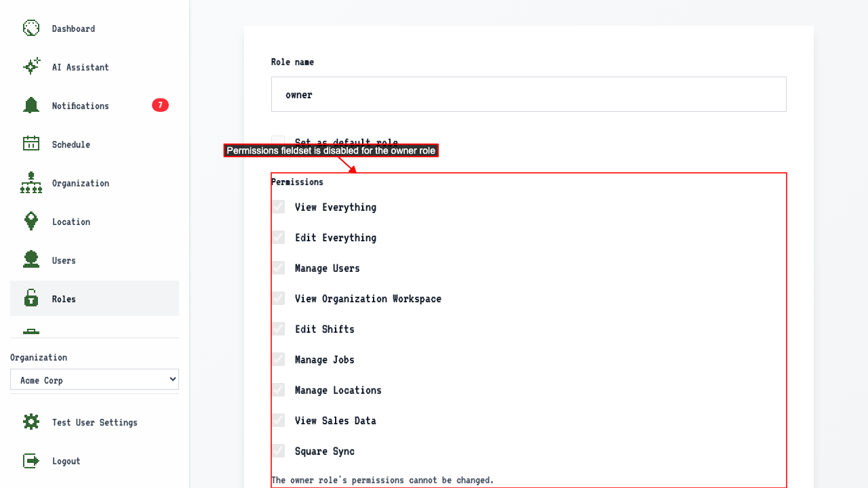Click the "Organization" label above the selector
The width and height of the screenshot is (868, 488).
pos(39,357)
